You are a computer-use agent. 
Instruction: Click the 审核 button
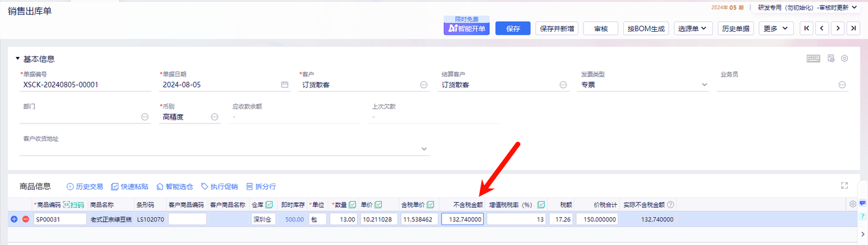(x=600, y=29)
